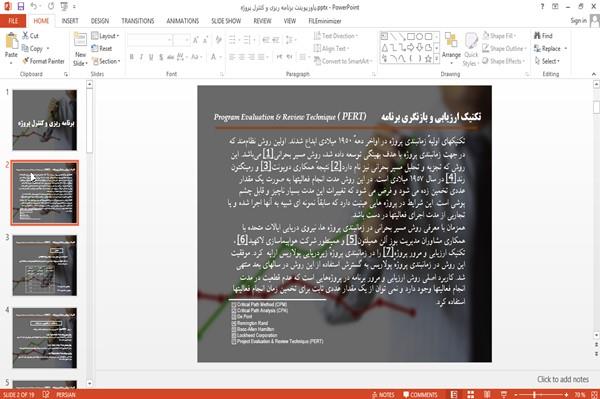This screenshot has width=600, height=399.
Task: Switch to Reading view in status bar
Action: [x=487, y=394]
